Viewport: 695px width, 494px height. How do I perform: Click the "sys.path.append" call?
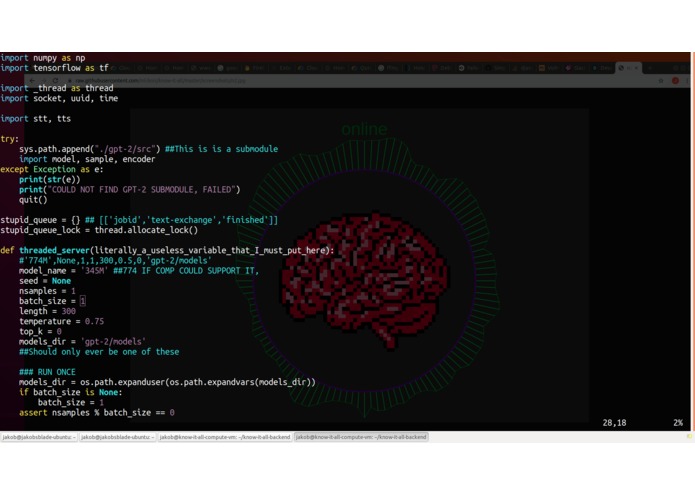point(90,149)
